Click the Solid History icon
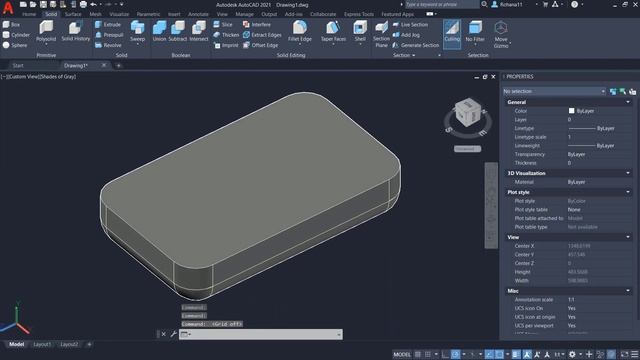Viewport: 640px width, 360px height. coord(76,31)
